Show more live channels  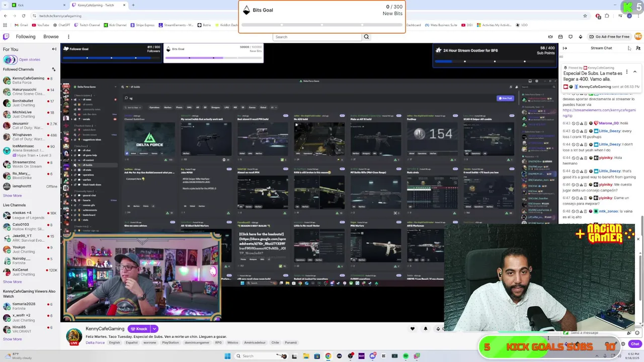click(x=12, y=282)
